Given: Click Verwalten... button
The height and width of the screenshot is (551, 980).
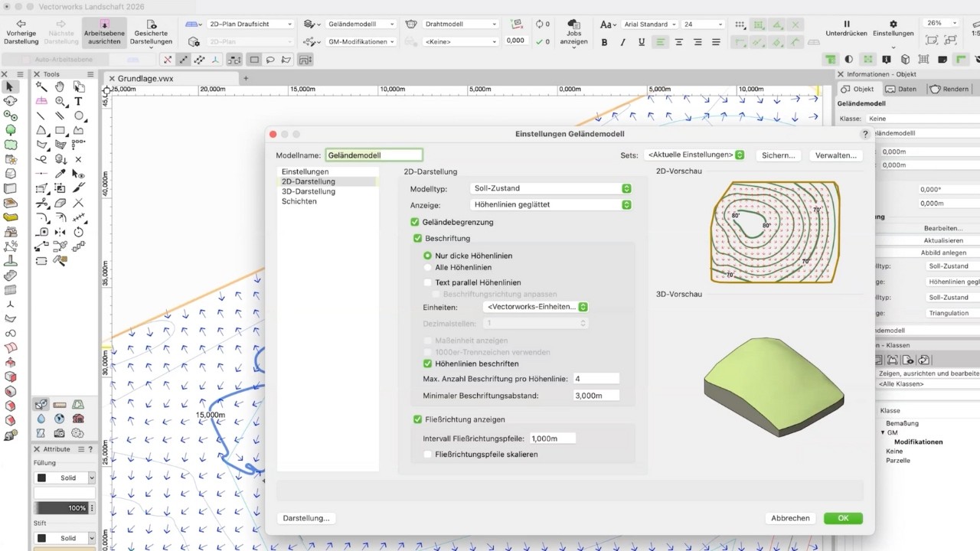Looking at the screenshot, I should (835, 155).
